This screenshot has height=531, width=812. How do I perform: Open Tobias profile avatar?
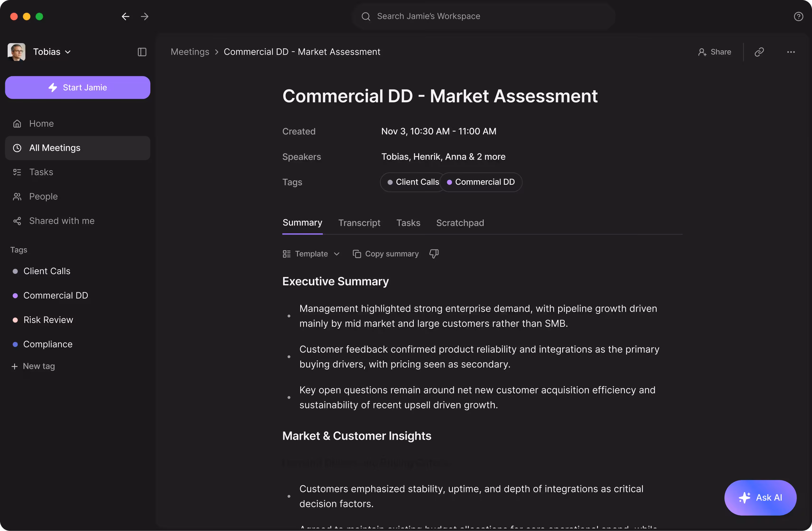[16, 52]
